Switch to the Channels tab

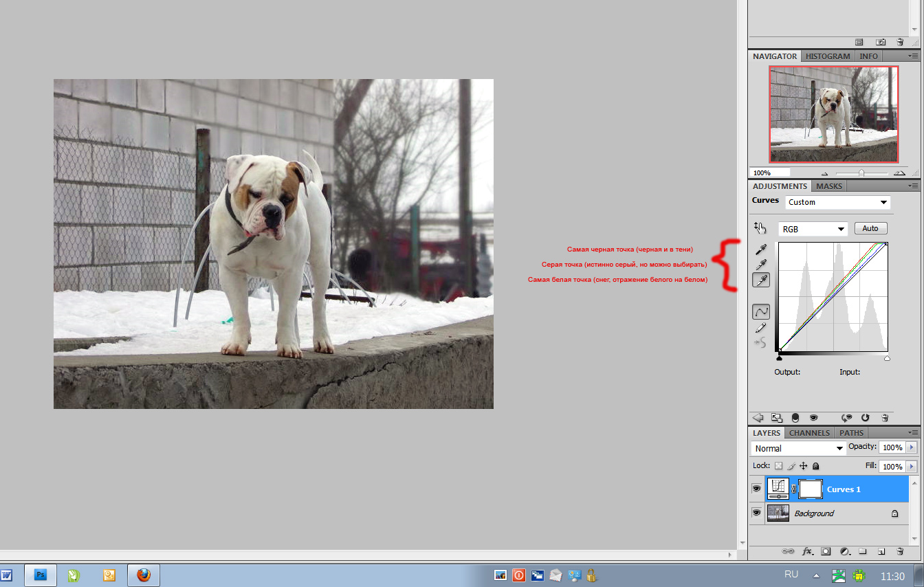(809, 433)
